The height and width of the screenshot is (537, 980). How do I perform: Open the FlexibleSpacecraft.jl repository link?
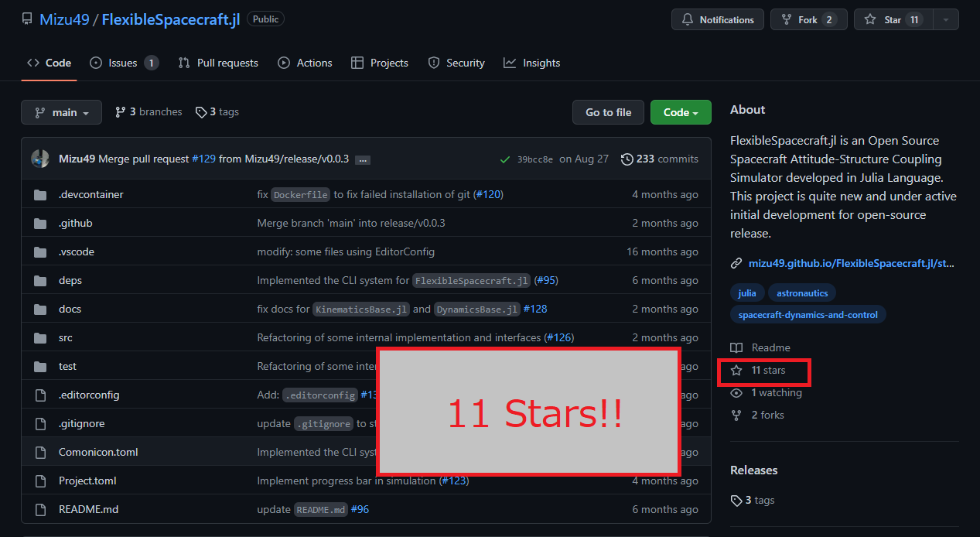pos(171,19)
